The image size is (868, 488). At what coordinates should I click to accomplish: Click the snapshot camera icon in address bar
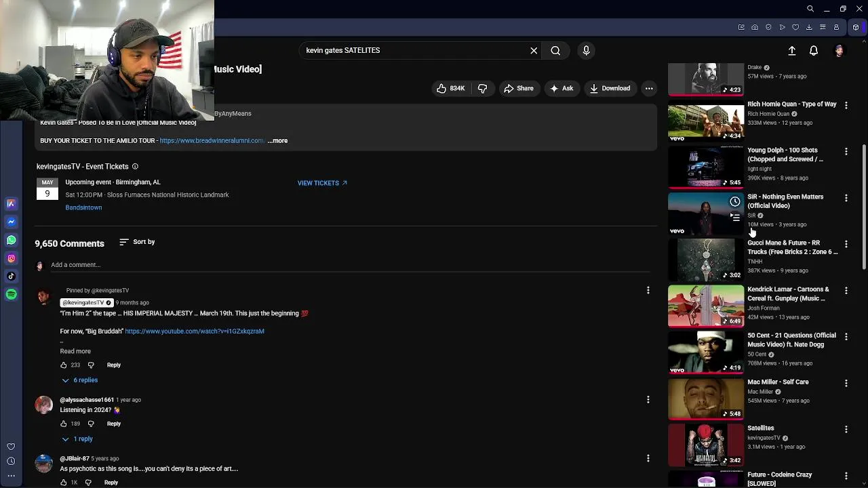(755, 27)
